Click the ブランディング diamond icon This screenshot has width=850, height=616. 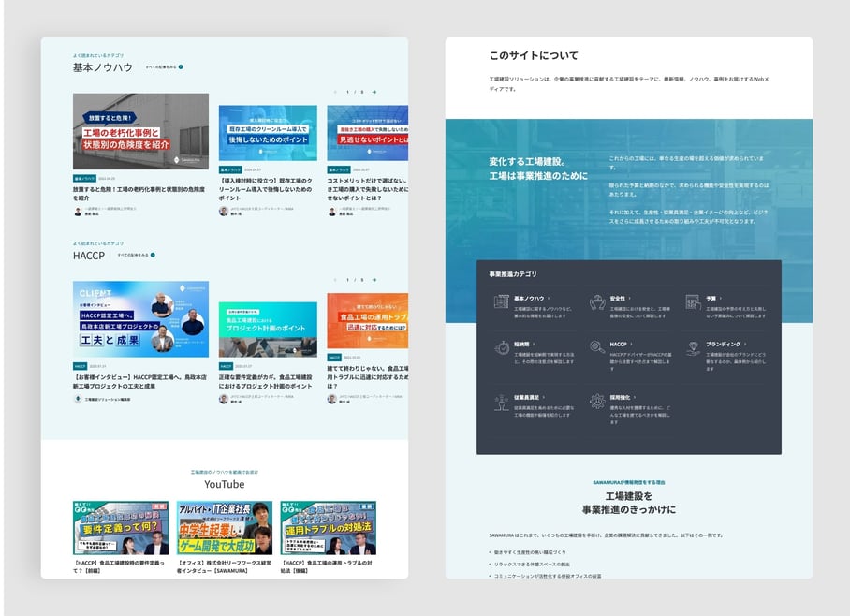(x=693, y=348)
